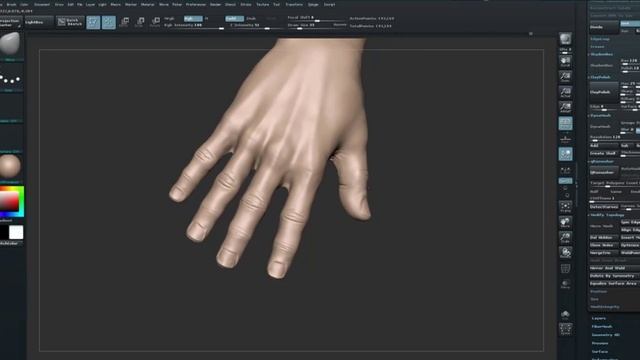This screenshot has height=360, width=640.
Task: Expand the Surface subpalette
Action: coord(600,351)
